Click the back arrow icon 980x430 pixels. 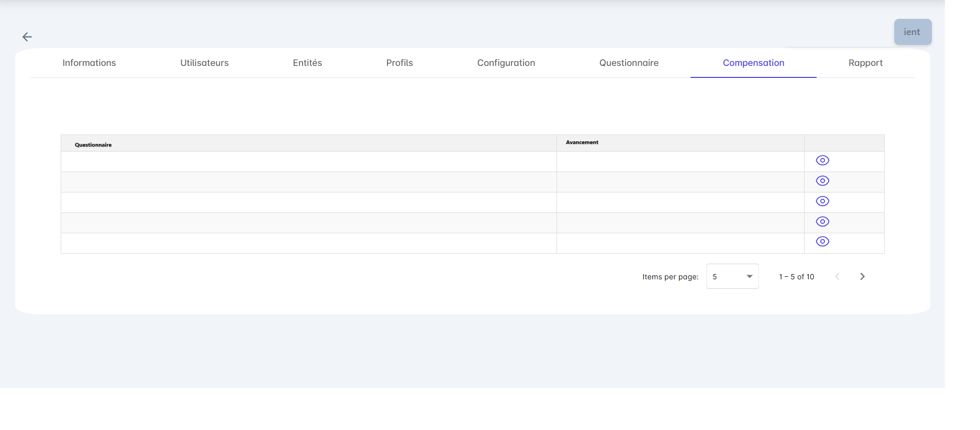pos(27,37)
